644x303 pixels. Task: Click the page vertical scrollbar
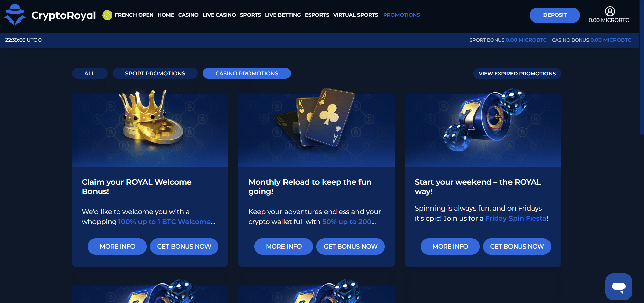point(641,67)
